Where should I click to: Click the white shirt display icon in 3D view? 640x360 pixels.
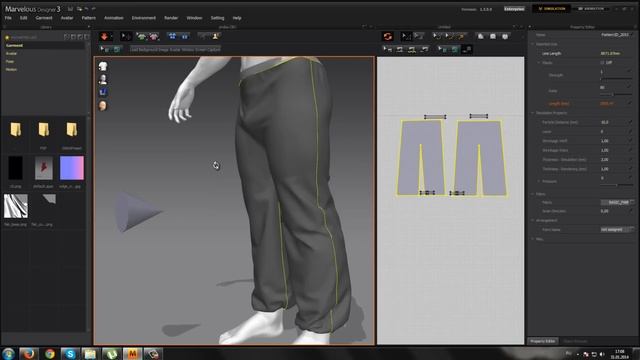pyautogui.click(x=103, y=66)
